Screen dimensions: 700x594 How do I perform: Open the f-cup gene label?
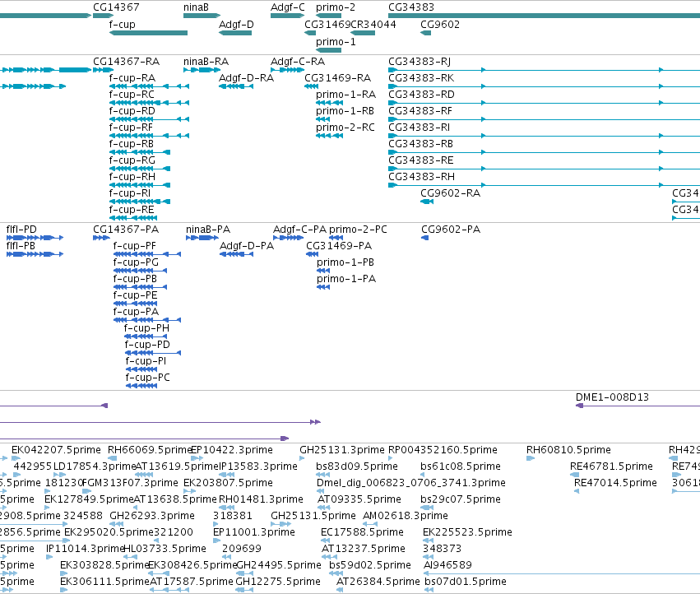[122, 25]
